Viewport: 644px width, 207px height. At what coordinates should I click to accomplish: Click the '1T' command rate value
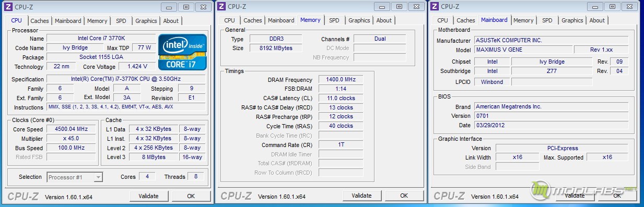tap(341, 145)
